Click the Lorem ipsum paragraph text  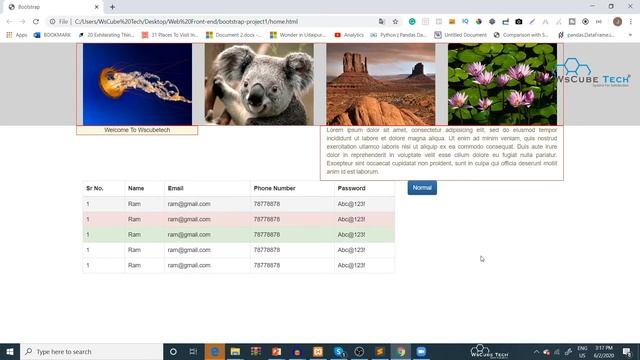[x=442, y=151]
